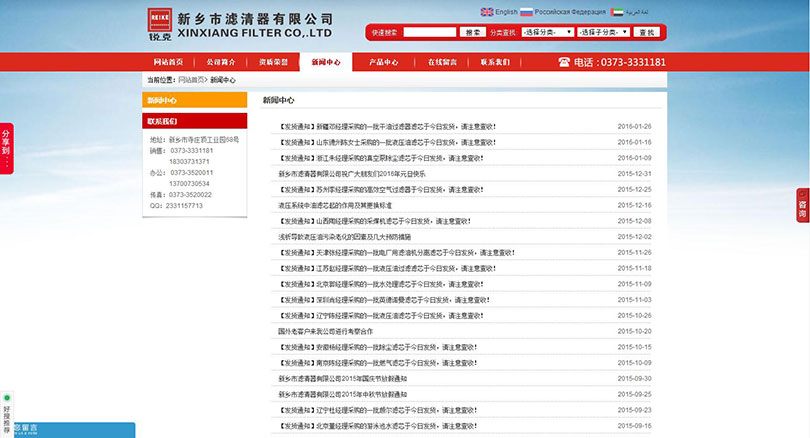Click 网站首页 link in the breadcrumb
Viewport: 810px width, 438px height.
coord(192,79)
